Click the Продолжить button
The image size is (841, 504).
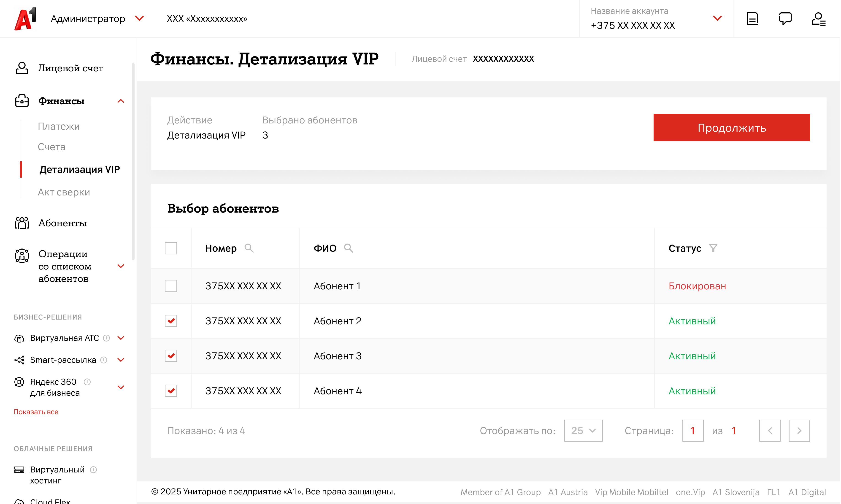[x=732, y=128]
